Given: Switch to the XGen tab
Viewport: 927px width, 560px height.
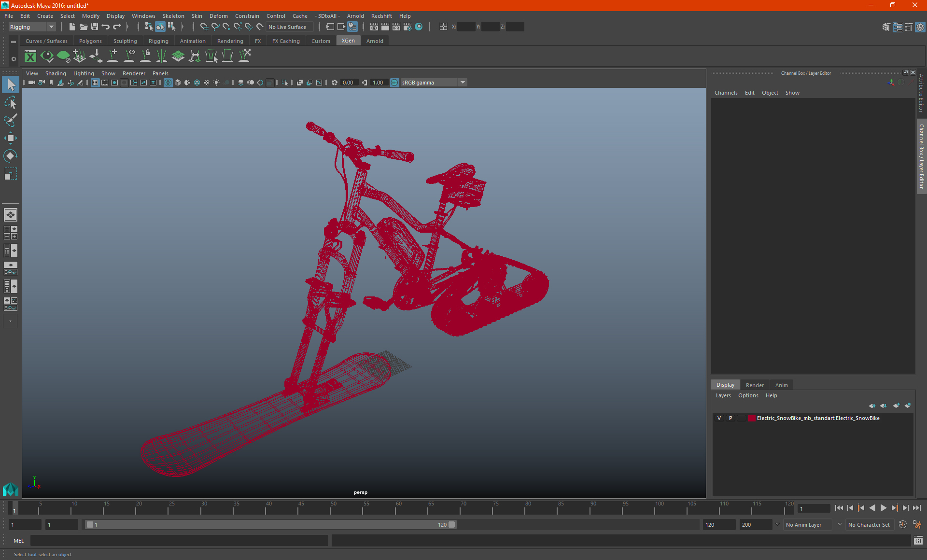Looking at the screenshot, I should point(348,41).
